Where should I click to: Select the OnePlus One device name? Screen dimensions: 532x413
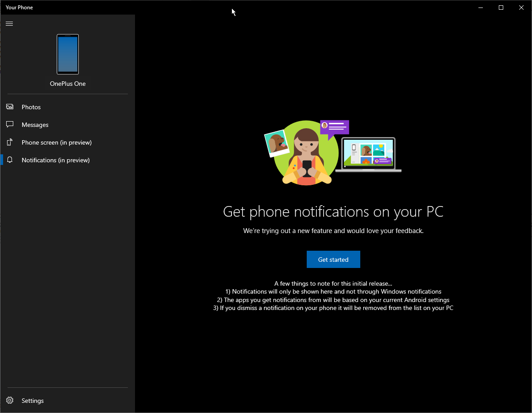point(68,84)
